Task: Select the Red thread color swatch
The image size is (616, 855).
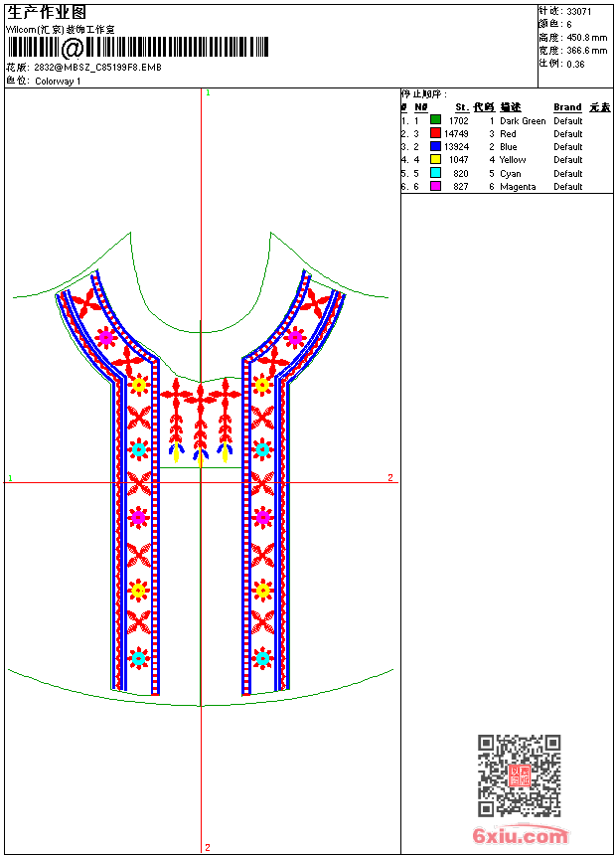Action: pos(435,133)
